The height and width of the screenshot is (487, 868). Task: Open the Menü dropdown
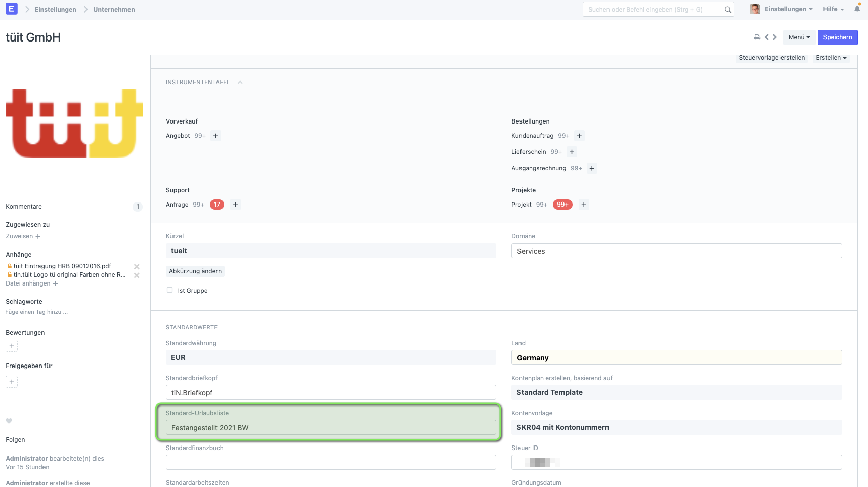pos(799,37)
